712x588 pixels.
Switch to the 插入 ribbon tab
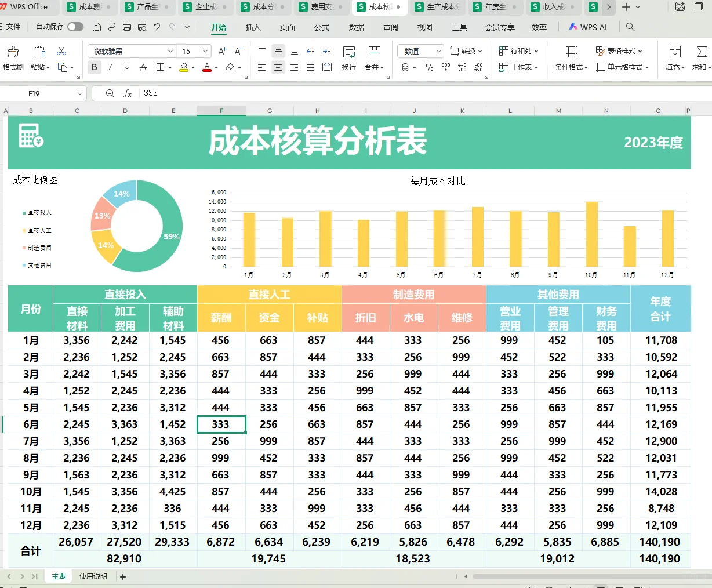253,27
